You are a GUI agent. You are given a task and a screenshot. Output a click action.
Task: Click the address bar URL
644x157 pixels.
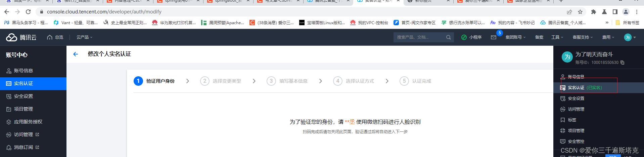104,12
